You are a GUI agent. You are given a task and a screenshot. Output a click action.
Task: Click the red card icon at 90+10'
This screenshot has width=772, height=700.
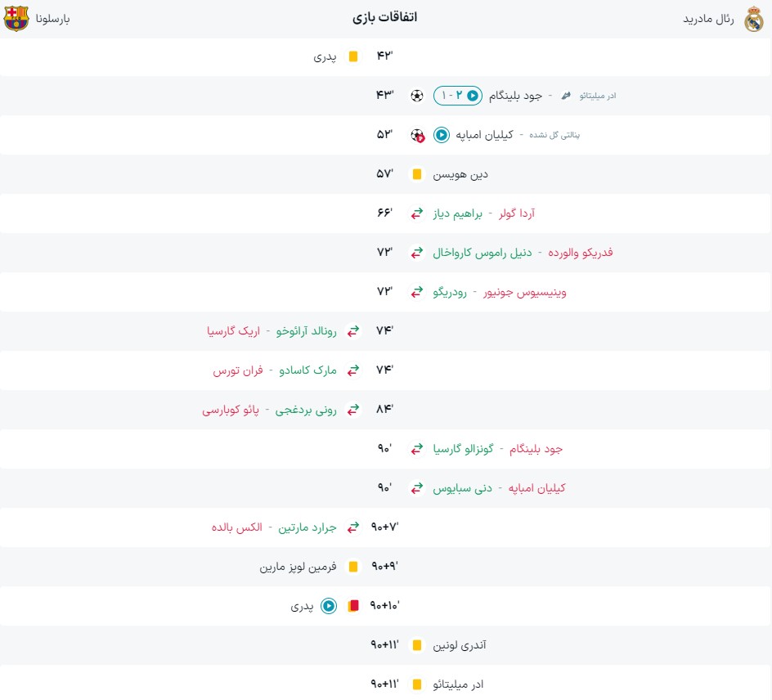click(x=353, y=606)
